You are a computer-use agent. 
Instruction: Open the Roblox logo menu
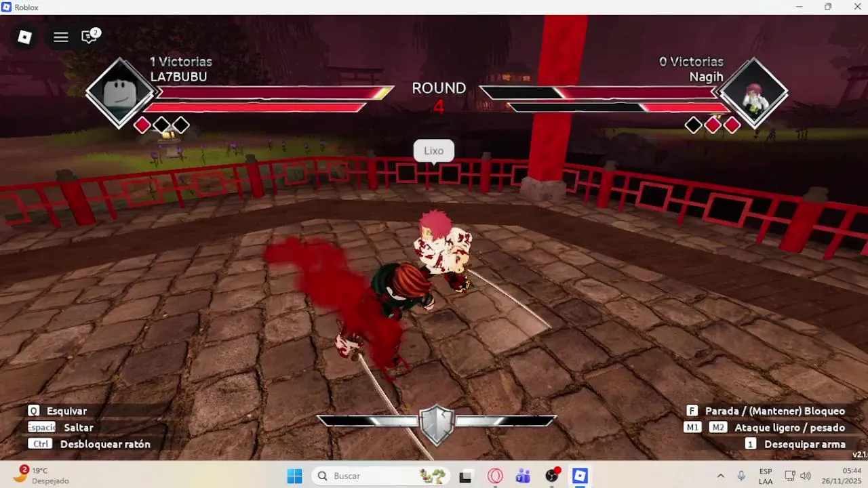coord(25,37)
